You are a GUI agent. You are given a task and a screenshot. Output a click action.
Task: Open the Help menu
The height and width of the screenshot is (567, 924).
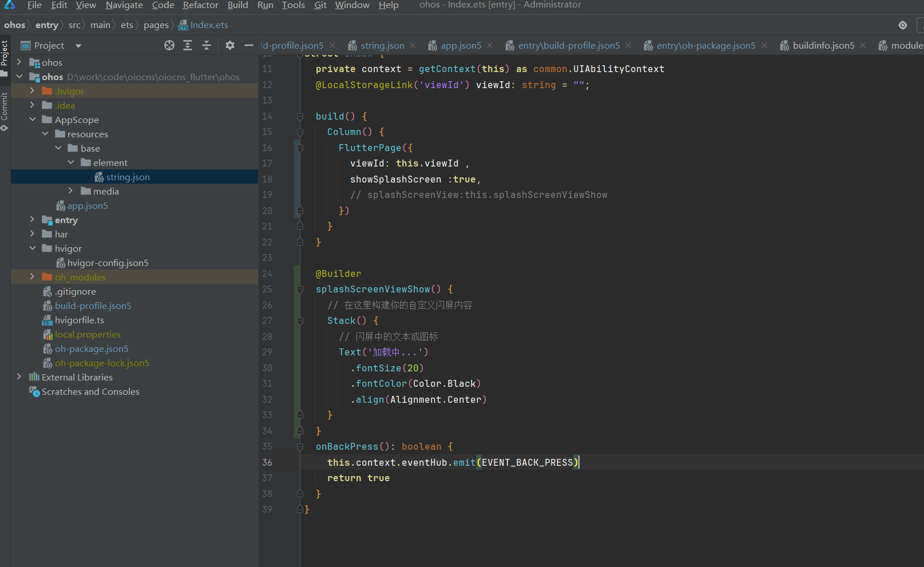coord(388,5)
